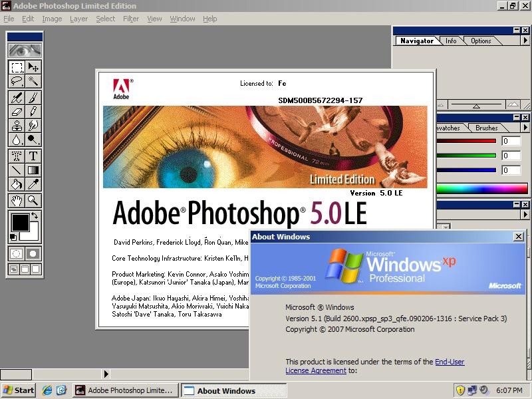Select the Lasso tool
This screenshot has width=532, height=399.
17,81
